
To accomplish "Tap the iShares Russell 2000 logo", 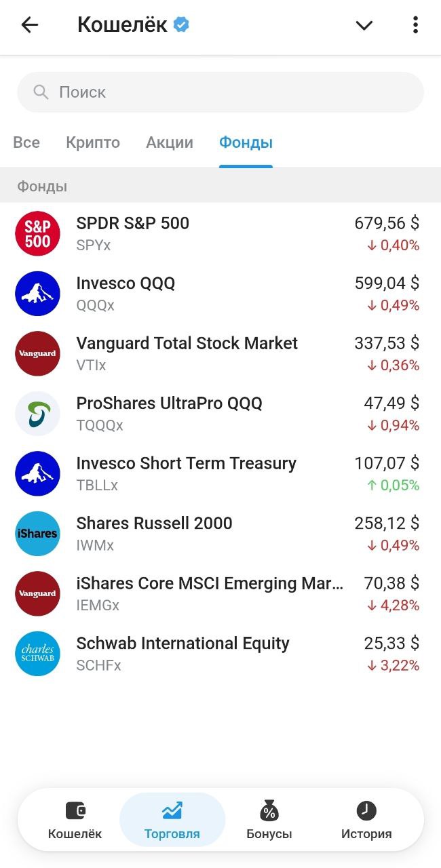I will 37,534.
